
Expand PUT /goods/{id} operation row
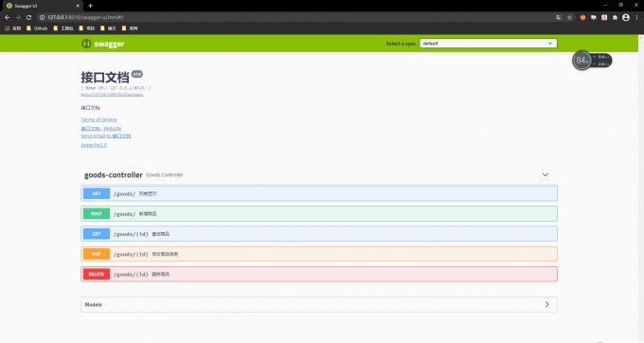pyautogui.click(x=319, y=254)
